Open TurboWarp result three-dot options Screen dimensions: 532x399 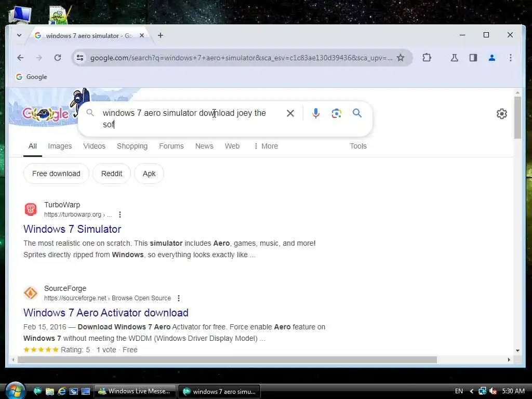tap(120, 215)
